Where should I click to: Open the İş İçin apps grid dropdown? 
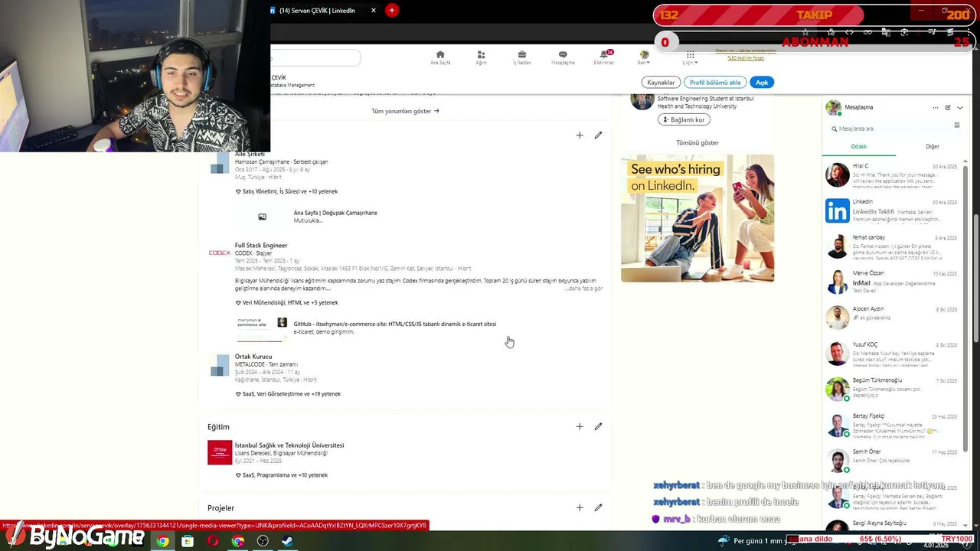pyautogui.click(x=690, y=57)
